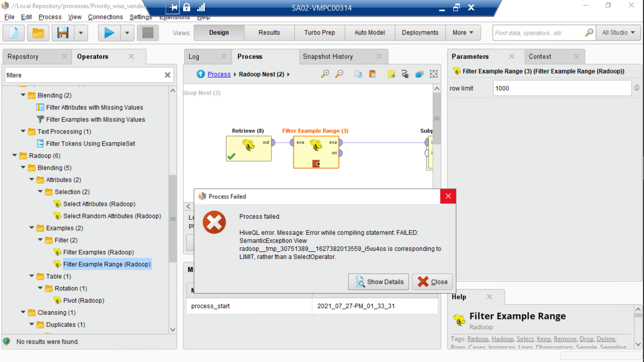
Task: Zoom out of the process canvas
Action: pyautogui.click(x=339, y=74)
